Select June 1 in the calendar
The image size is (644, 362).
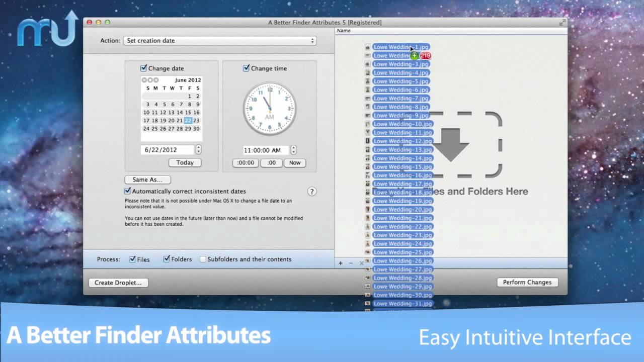(x=190, y=97)
